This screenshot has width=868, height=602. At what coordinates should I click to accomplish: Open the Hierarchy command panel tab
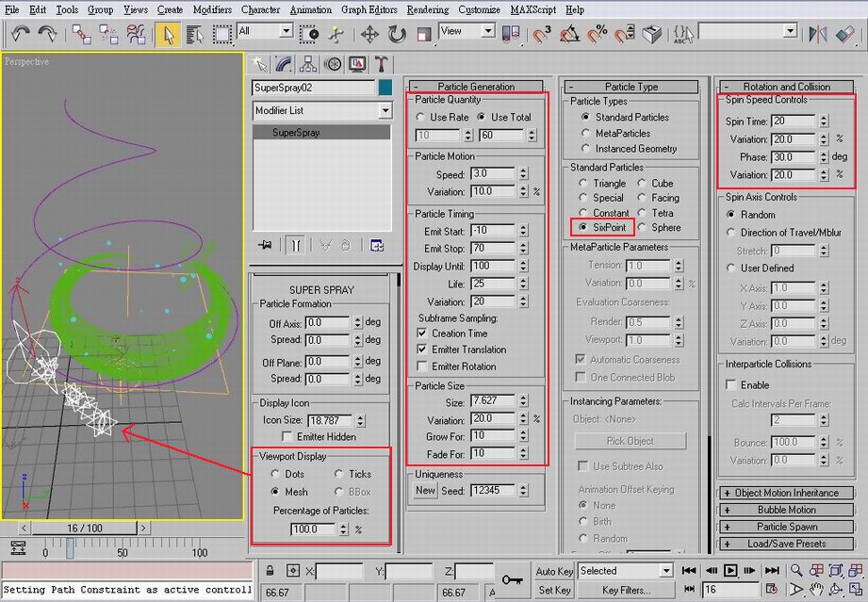[x=307, y=64]
